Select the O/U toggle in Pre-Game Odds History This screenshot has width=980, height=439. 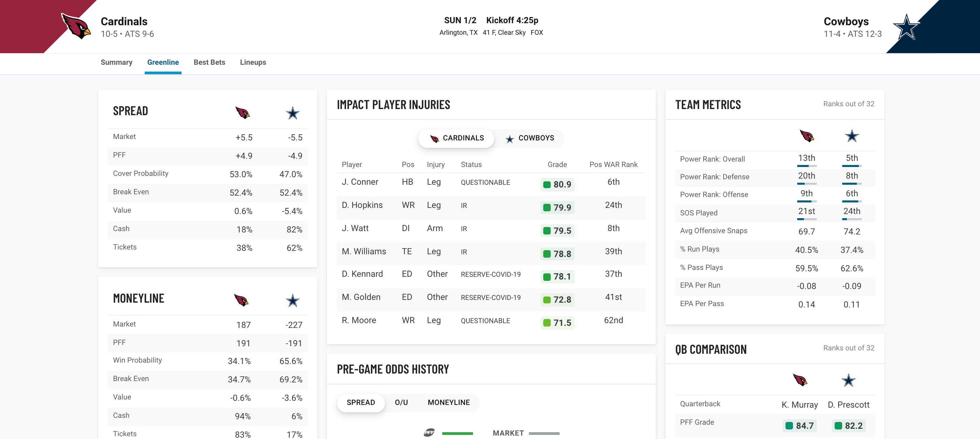pos(400,402)
